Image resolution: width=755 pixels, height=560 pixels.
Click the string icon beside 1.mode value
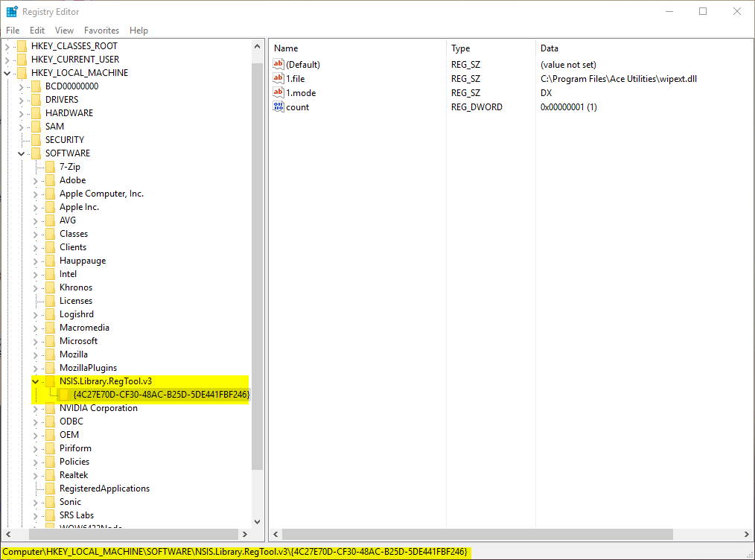click(279, 93)
